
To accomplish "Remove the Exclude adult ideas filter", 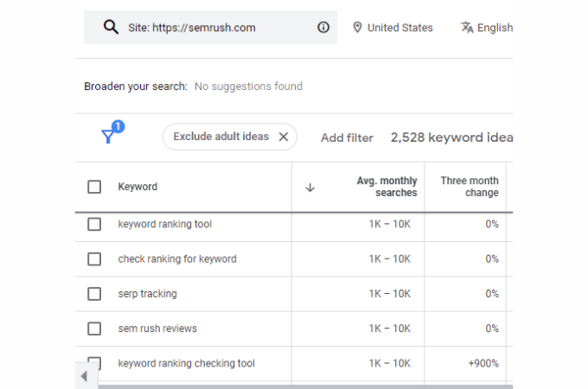I will pos(283,137).
